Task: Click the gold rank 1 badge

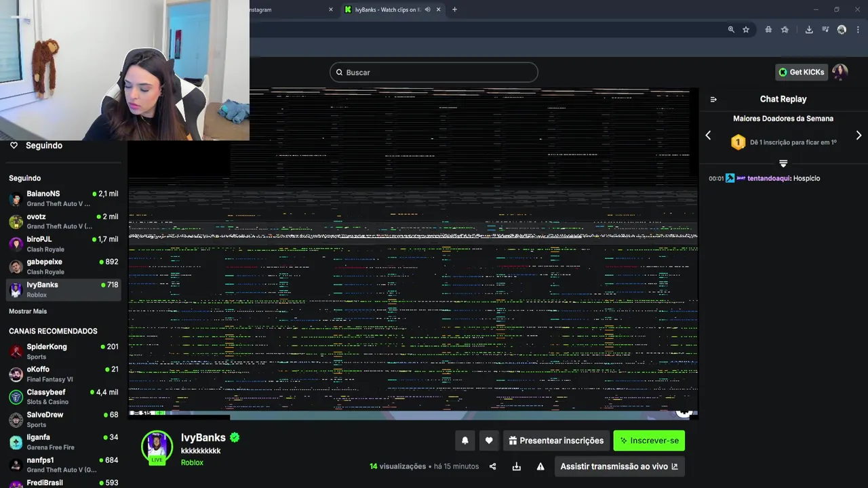Action: pyautogui.click(x=738, y=142)
